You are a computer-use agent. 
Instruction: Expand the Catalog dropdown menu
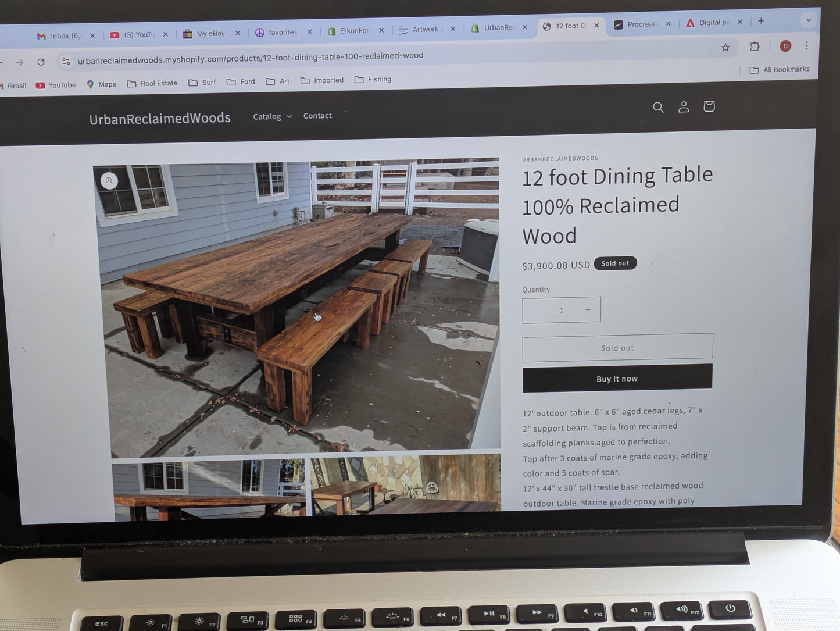[272, 116]
